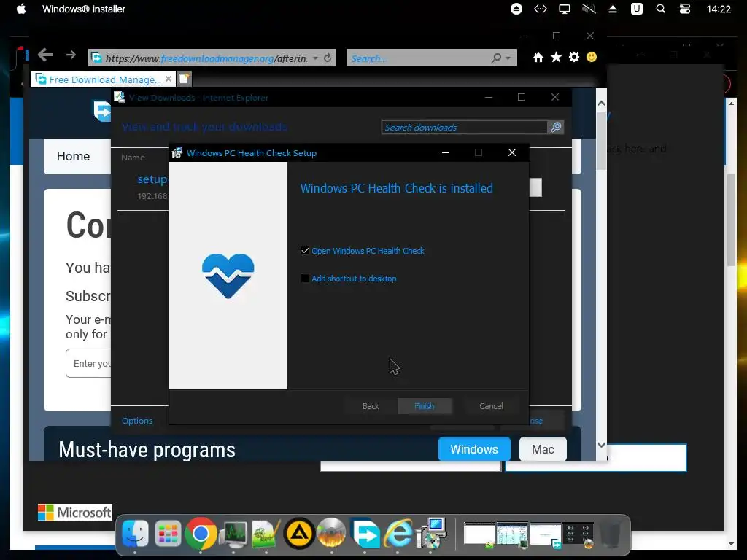Open the Trash in the Dock

[611, 534]
